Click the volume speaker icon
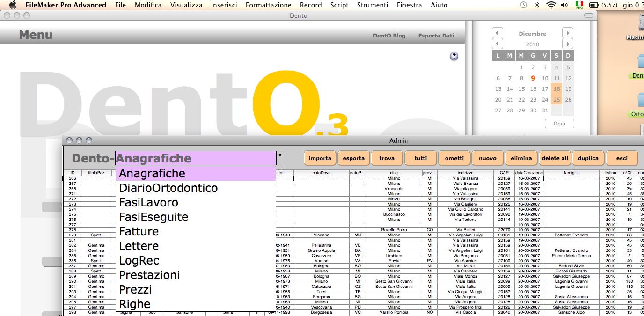The width and height of the screenshot is (644, 316). (x=564, y=5)
